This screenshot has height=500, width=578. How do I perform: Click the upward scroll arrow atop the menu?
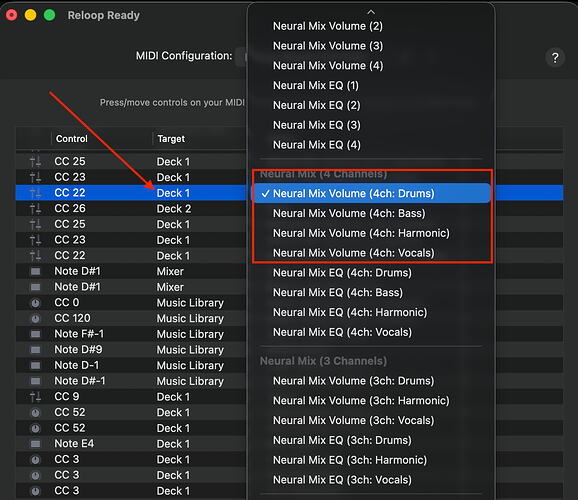[371, 12]
